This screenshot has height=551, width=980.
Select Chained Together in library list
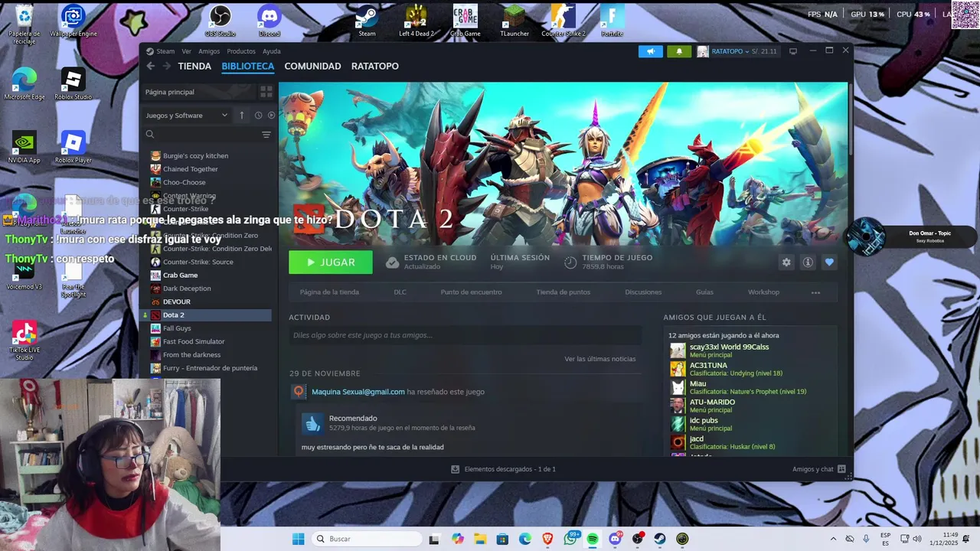(191, 169)
